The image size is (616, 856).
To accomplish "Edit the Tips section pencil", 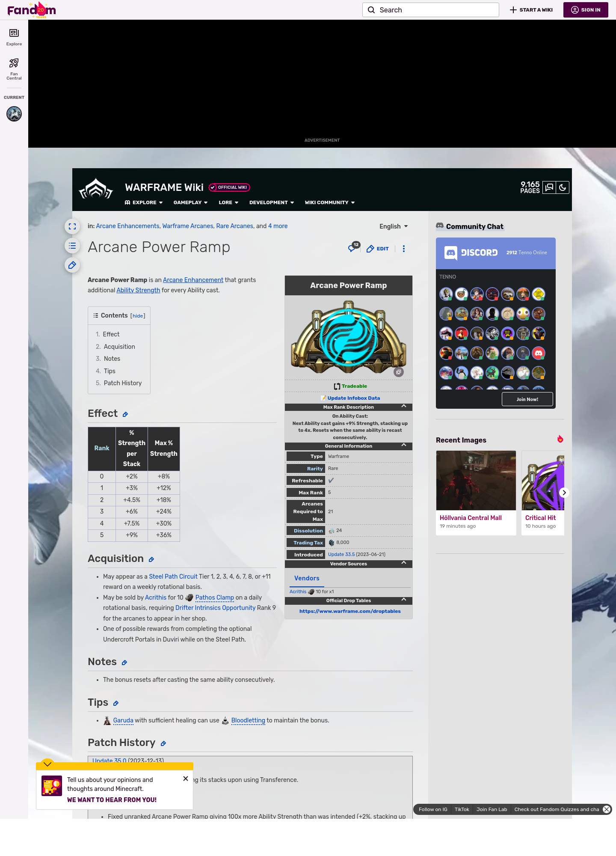I will coord(115,703).
